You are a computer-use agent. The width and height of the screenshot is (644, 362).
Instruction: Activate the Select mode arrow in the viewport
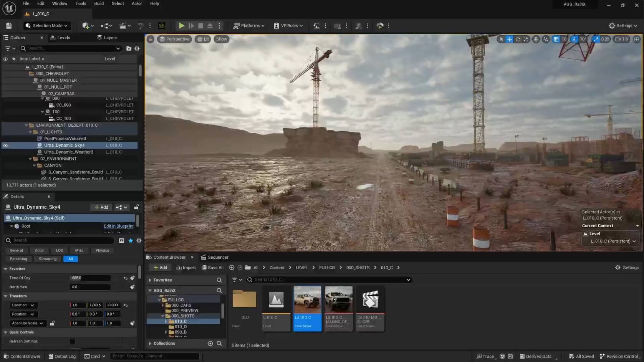pos(501,39)
